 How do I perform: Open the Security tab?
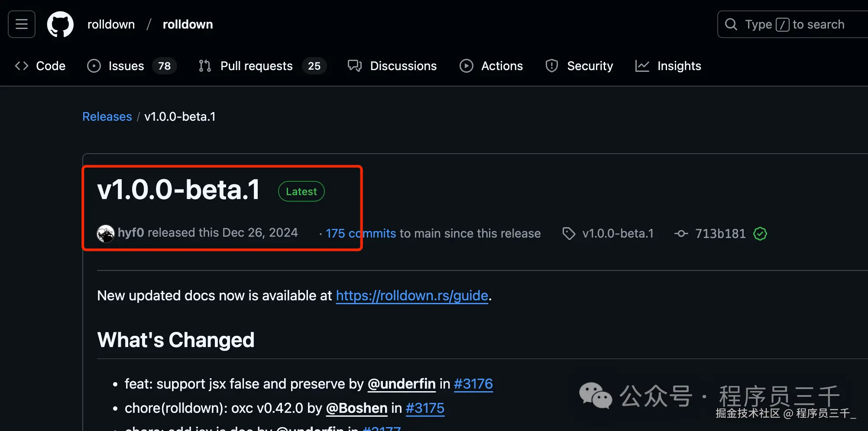589,66
